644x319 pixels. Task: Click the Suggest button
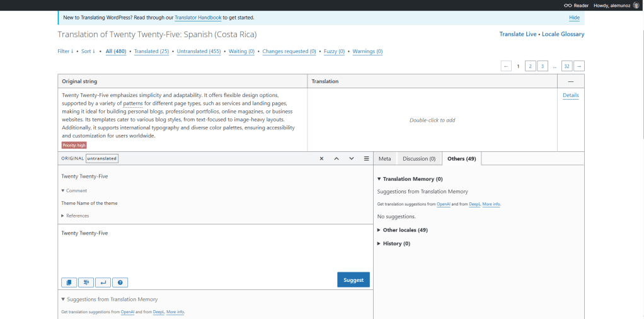point(354,280)
